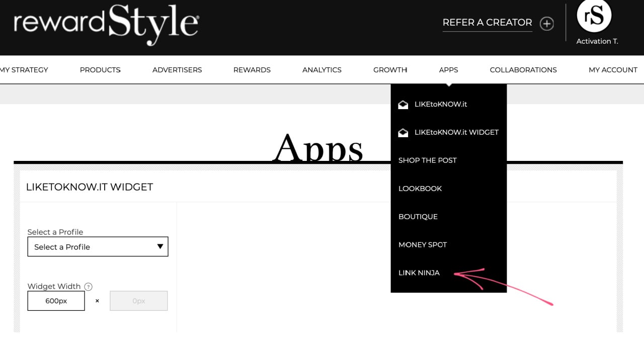Click the Widget Width label
This screenshot has width=644, height=362.
click(54, 286)
